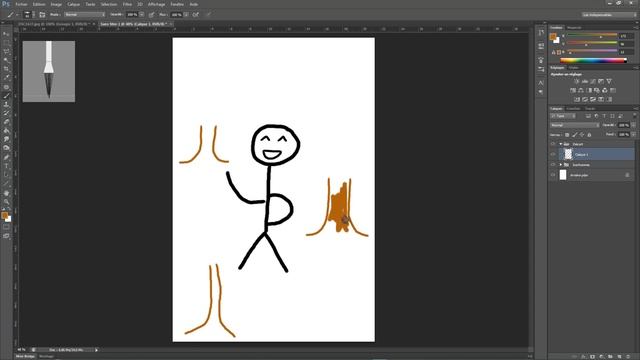
Task: Open the workspace switcher dropdown
Action: [x=609, y=15]
